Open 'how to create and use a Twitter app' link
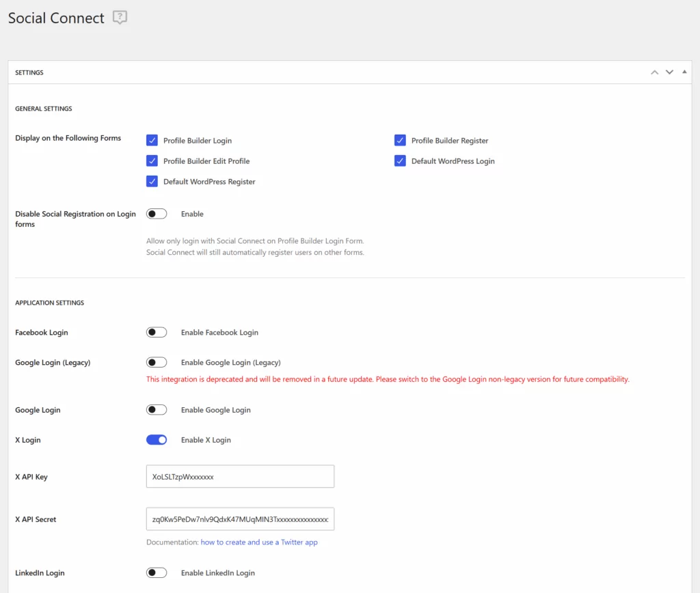Viewport: 700px width, 593px height. click(259, 542)
